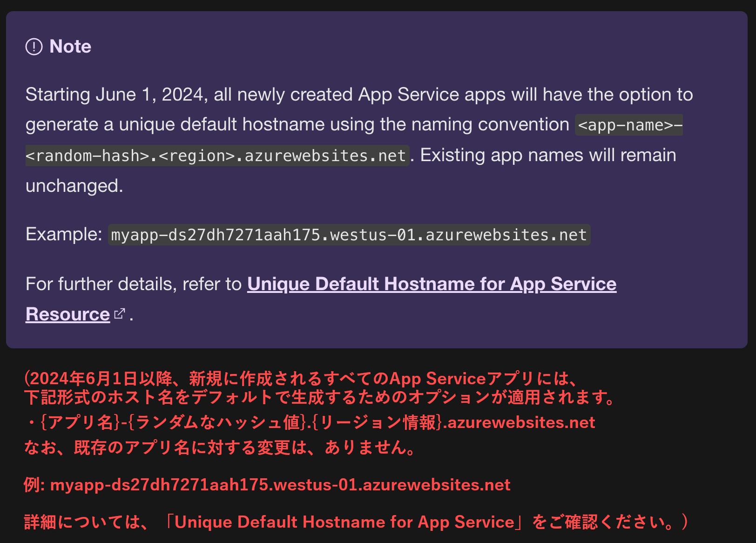Click the red line "なお、既存のアプリ名に対する変更は、ありません。"
Image resolution: width=756 pixels, height=543 pixels.
(219, 448)
